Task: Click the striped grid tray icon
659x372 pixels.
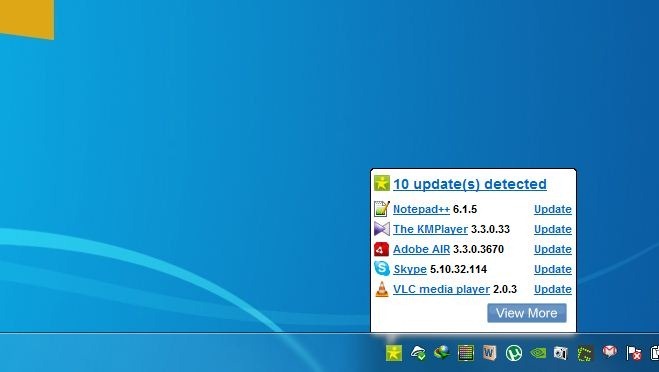Action: (466, 353)
